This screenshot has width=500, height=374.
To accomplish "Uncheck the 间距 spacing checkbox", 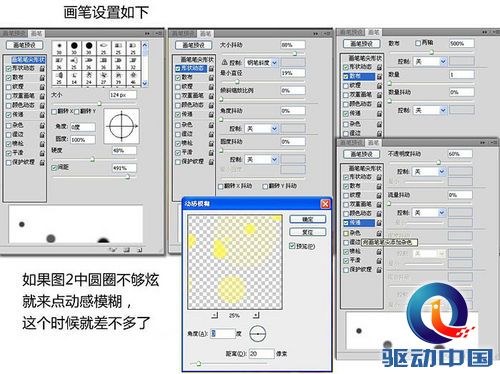I will pos(54,168).
